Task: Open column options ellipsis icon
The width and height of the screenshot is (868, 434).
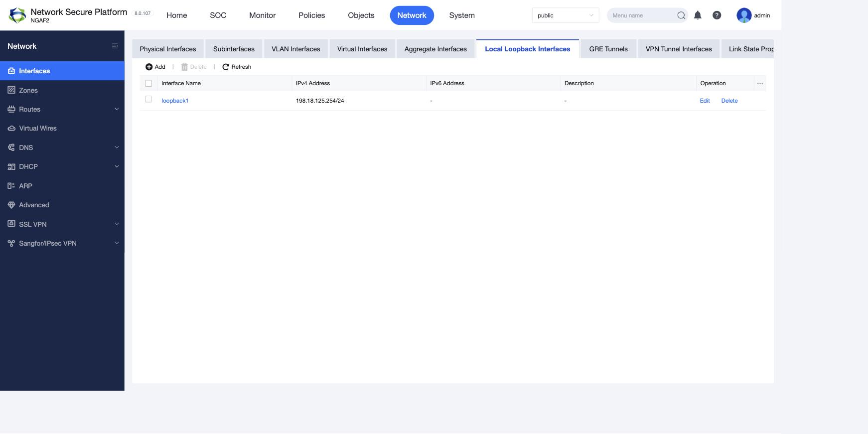Action: pyautogui.click(x=760, y=83)
